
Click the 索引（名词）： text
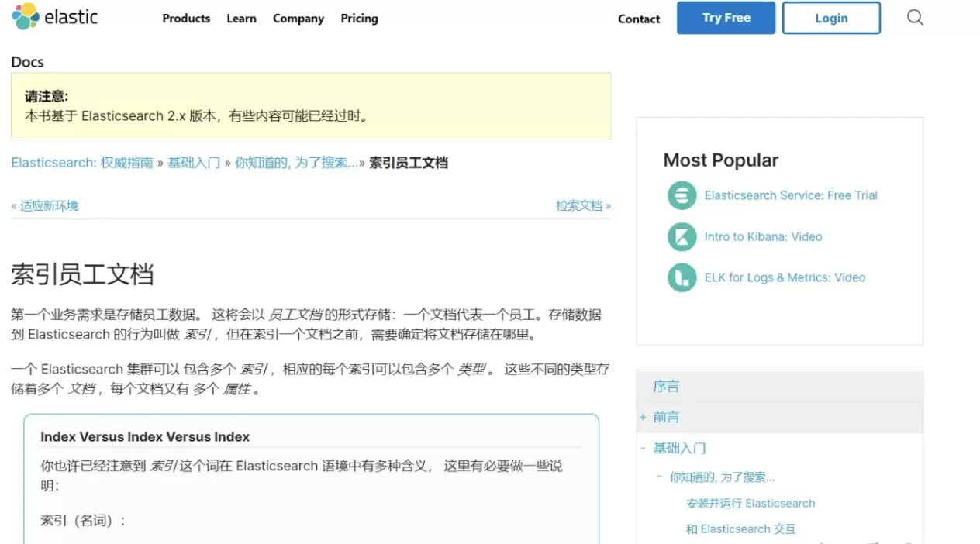pyautogui.click(x=83, y=521)
